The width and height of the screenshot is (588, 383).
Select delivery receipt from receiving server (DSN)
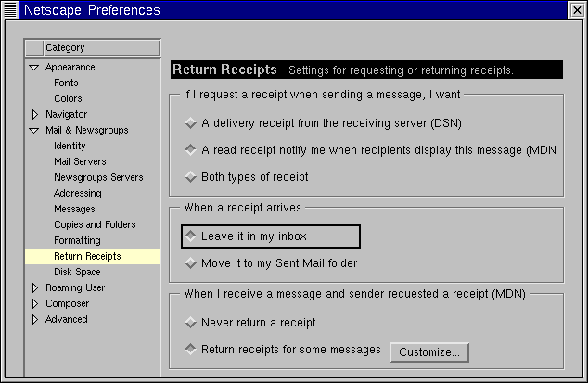[191, 122]
